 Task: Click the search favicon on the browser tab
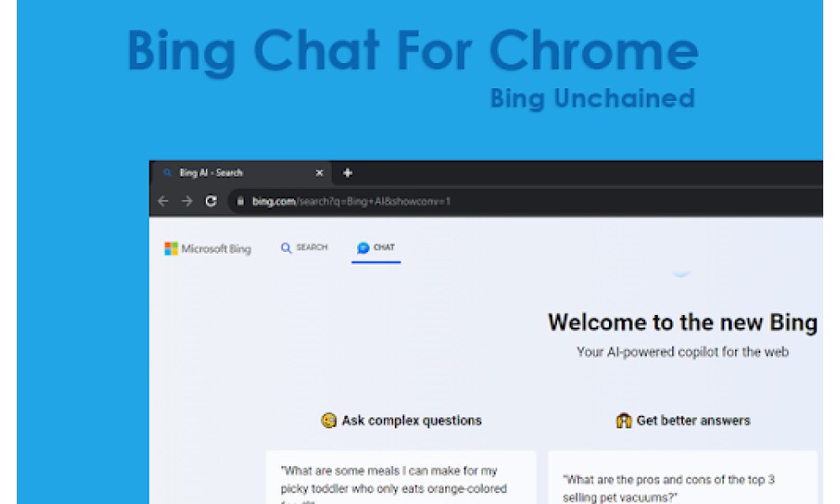tap(168, 172)
